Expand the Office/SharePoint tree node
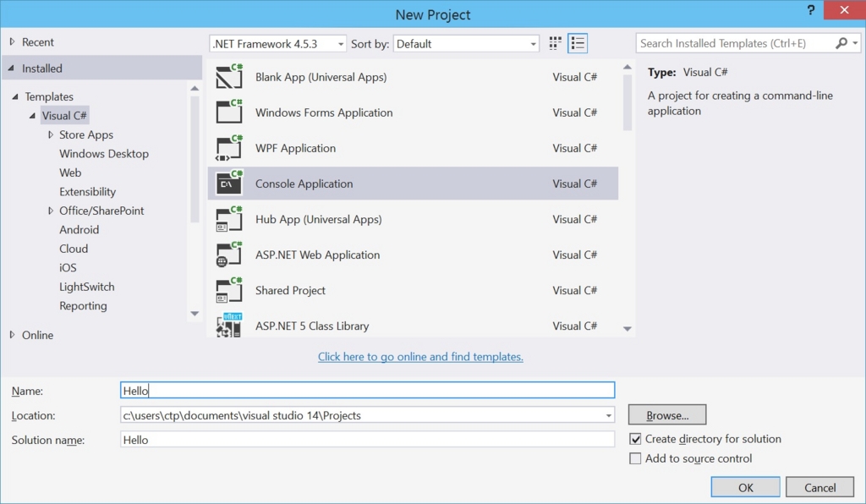The width and height of the screenshot is (866, 504). tap(50, 211)
